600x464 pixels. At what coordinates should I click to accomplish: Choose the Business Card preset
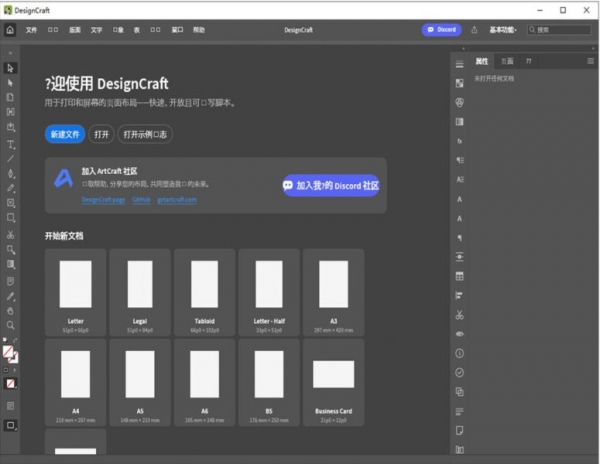pyautogui.click(x=333, y=383)
